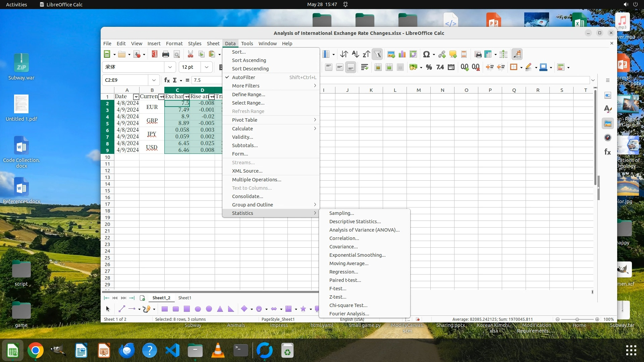Screen dimensions: 644x362
Task: Click the Insert Hyperlink icon
Action: point(442,54)
